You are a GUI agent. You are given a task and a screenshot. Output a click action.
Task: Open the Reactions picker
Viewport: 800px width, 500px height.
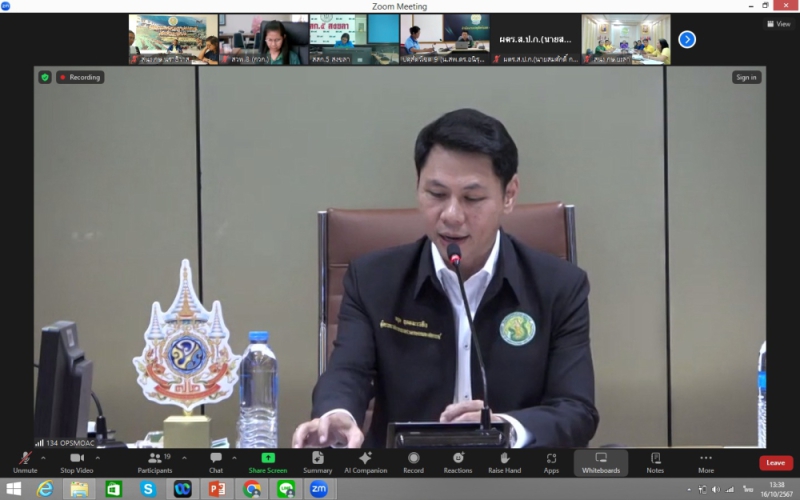tap(458, 459)
